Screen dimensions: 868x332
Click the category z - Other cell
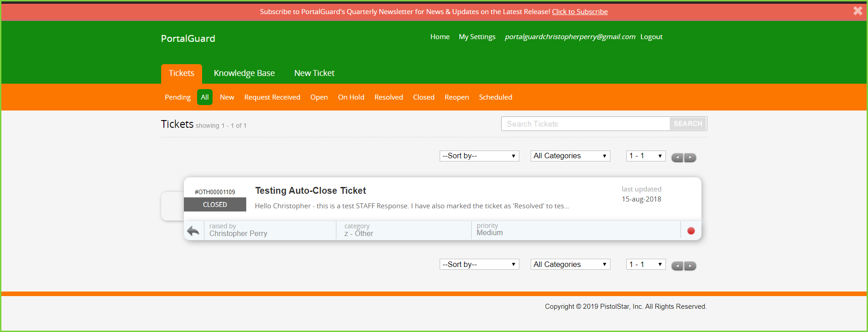tap(404, 230)
